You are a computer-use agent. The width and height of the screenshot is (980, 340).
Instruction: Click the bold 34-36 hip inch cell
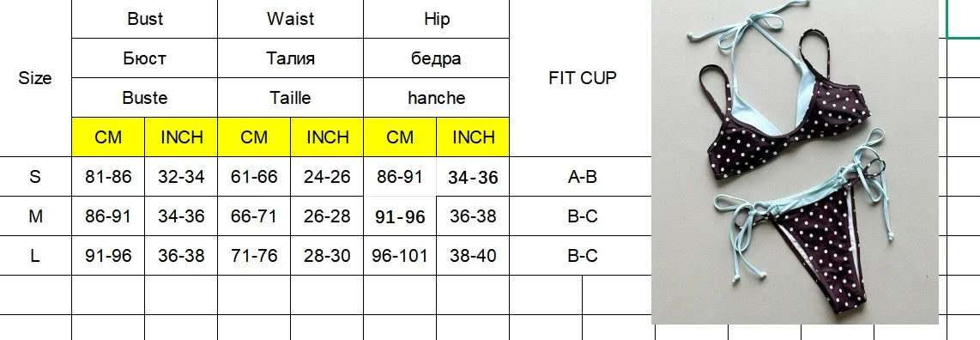click(473, 177)
